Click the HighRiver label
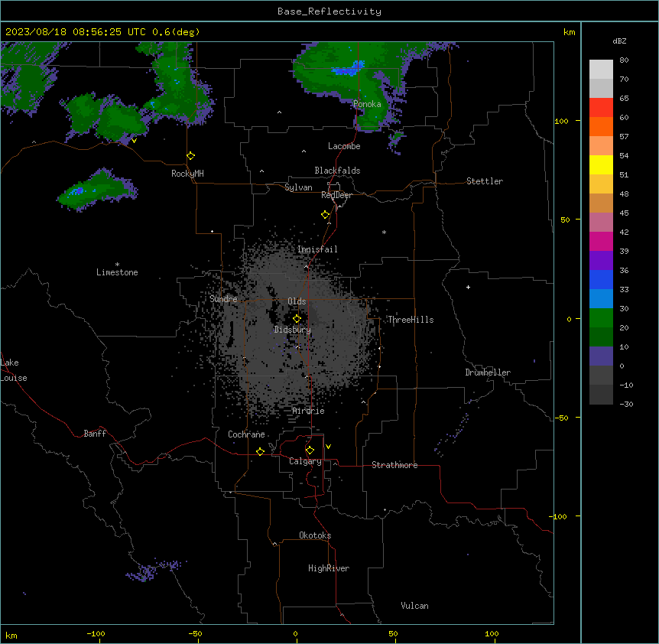The height and width of the screenshot is (644, 659). pos(329,568)
